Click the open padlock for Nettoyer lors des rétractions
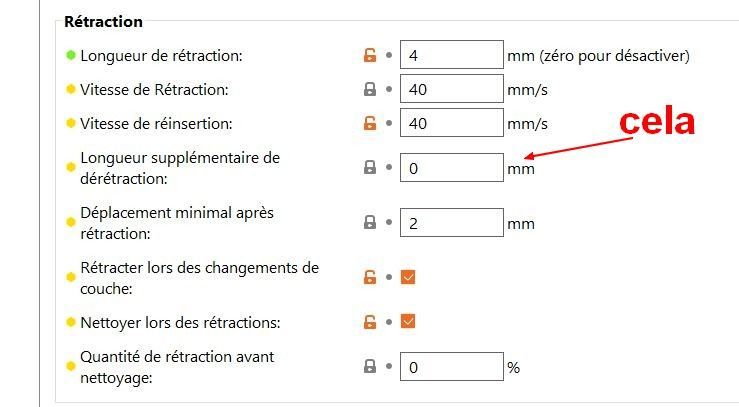The width and height of the screenshot is (739, 407). click(370, 322)
